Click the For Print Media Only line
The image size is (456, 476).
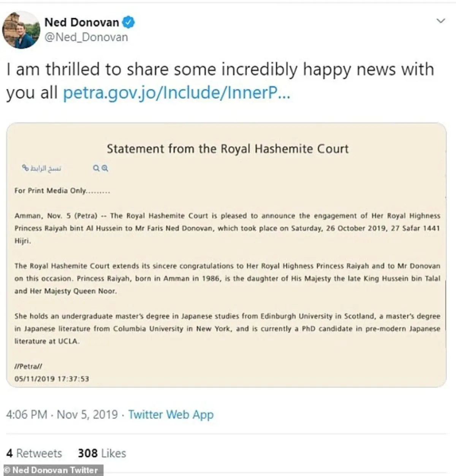click(x=62, y=191)
